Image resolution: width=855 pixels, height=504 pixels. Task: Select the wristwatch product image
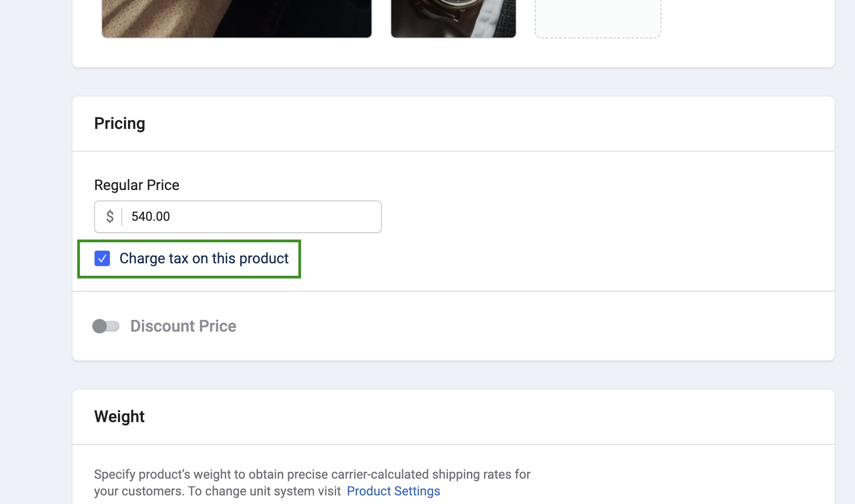point(453,18)
